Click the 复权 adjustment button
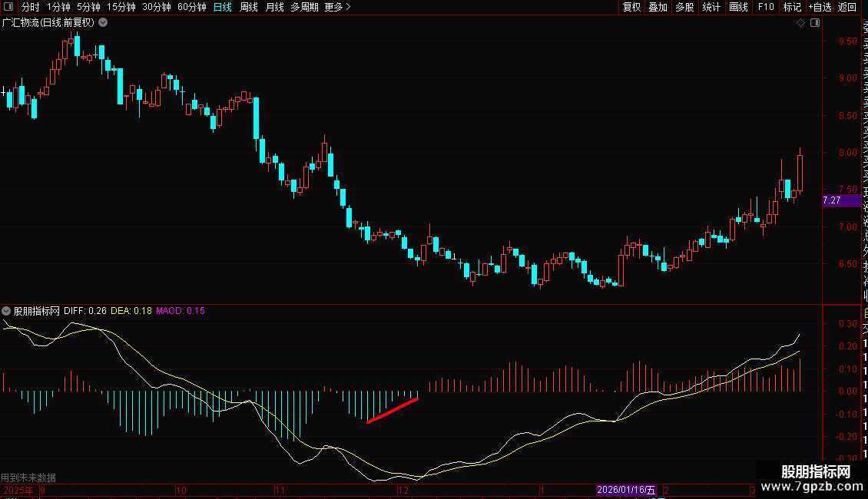 pyautogui.click(x=631, y=7)
